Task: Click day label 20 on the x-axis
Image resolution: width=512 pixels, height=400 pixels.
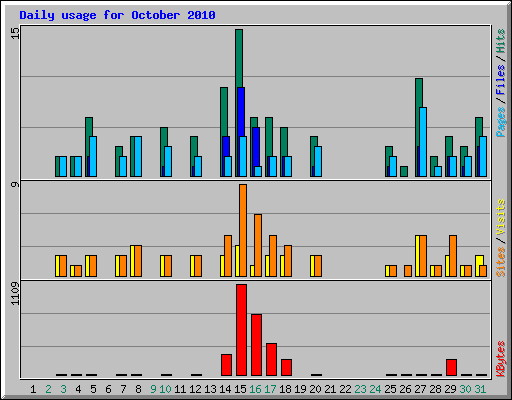Action: (x=315, y=389)
